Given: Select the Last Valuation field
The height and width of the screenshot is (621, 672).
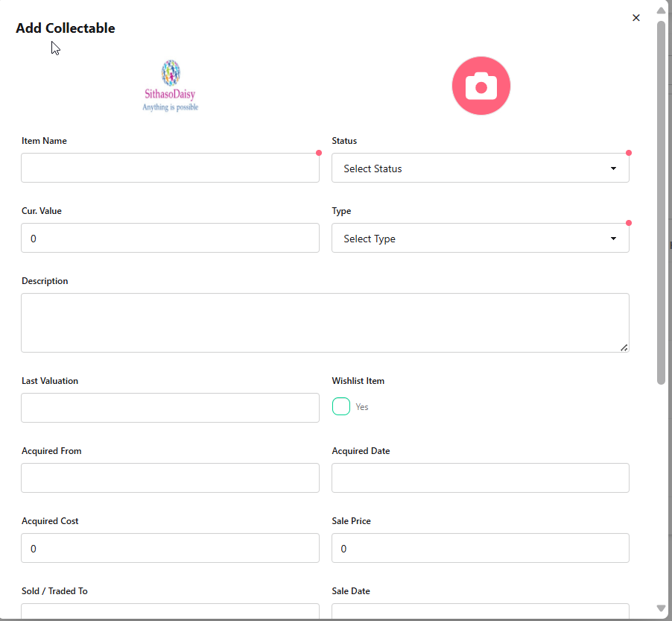Looking at the screenshot, I should coord(170,408).
